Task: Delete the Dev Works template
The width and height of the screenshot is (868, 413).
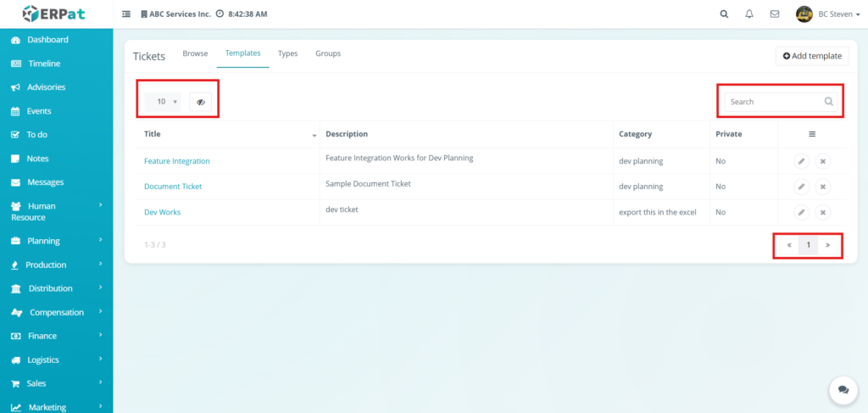Action: point(822,212)
